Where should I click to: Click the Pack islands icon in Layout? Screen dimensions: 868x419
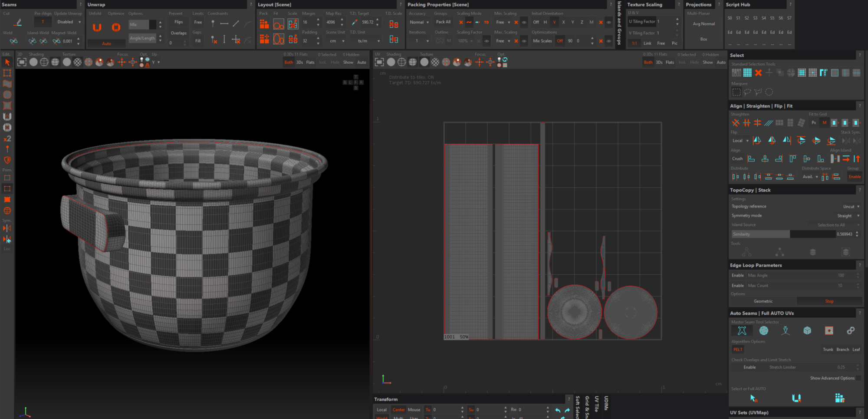[264, 24]
